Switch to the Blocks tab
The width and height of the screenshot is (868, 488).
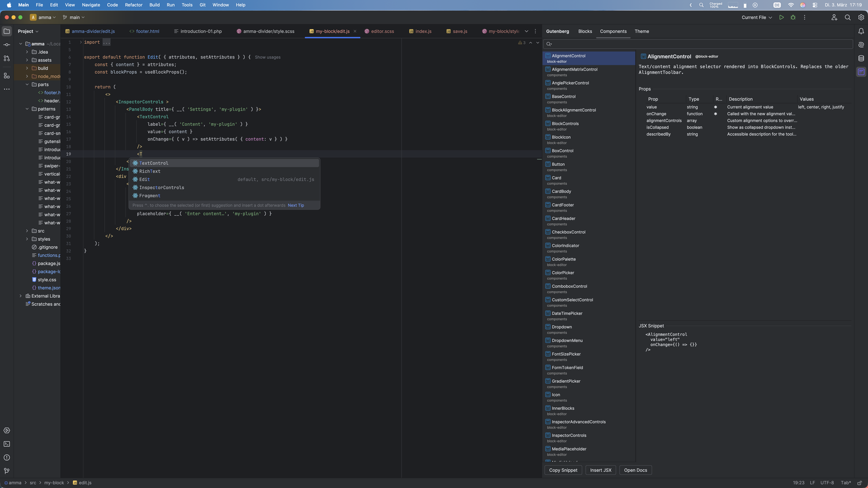(585, 31)
